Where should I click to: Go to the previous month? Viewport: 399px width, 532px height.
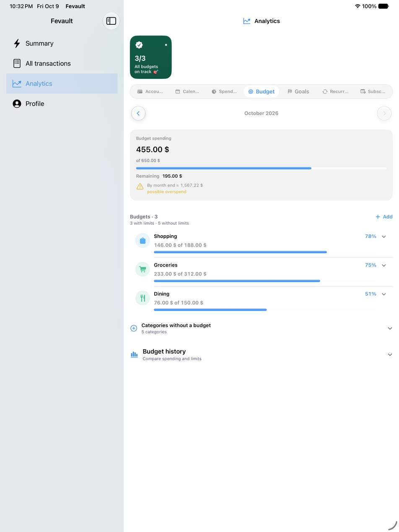138,114
